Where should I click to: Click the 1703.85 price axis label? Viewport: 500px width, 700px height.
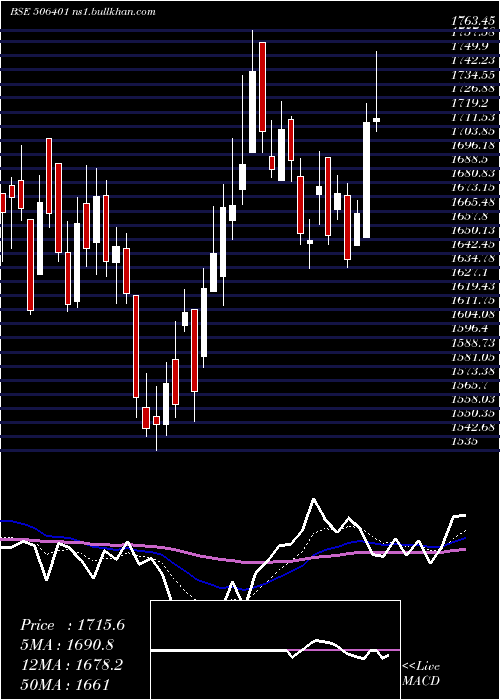coord(472,131)
